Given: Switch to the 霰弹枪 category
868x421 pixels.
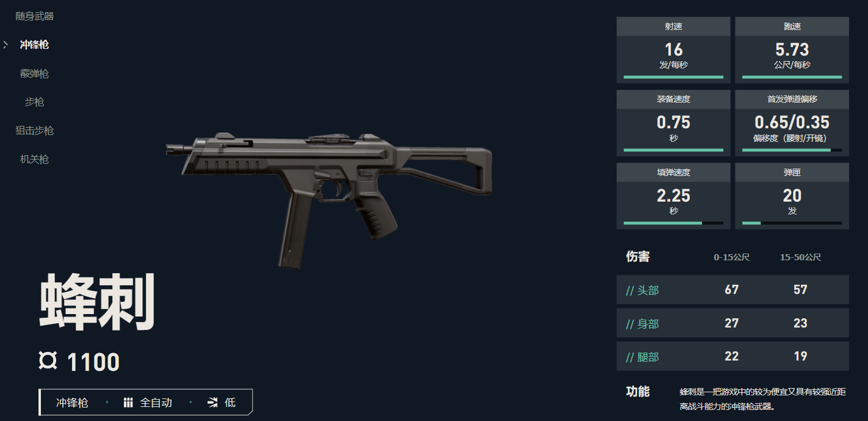Looking at the screenshot, I should click(x=34, y=73).
